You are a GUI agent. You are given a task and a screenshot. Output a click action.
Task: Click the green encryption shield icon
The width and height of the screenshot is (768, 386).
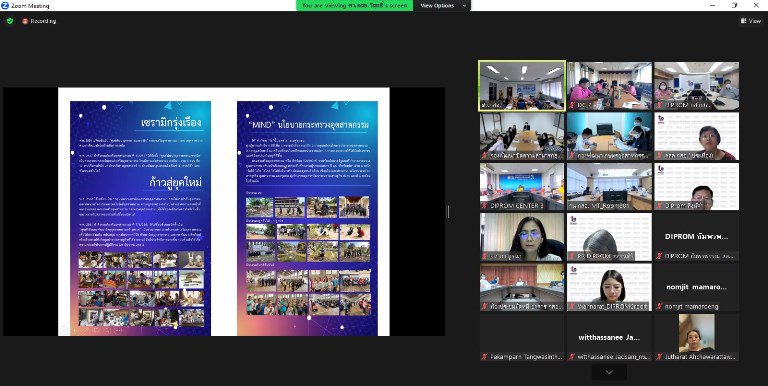[x=10, y=21]
